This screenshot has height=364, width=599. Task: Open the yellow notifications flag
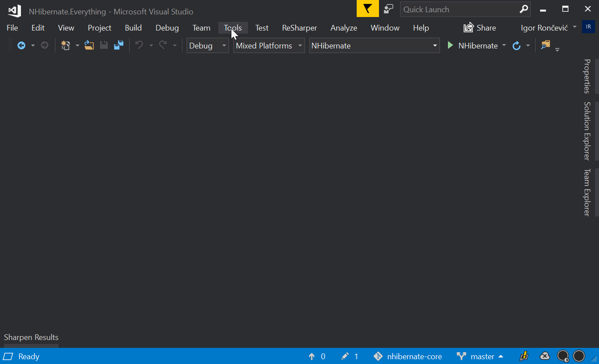(368, 9)
